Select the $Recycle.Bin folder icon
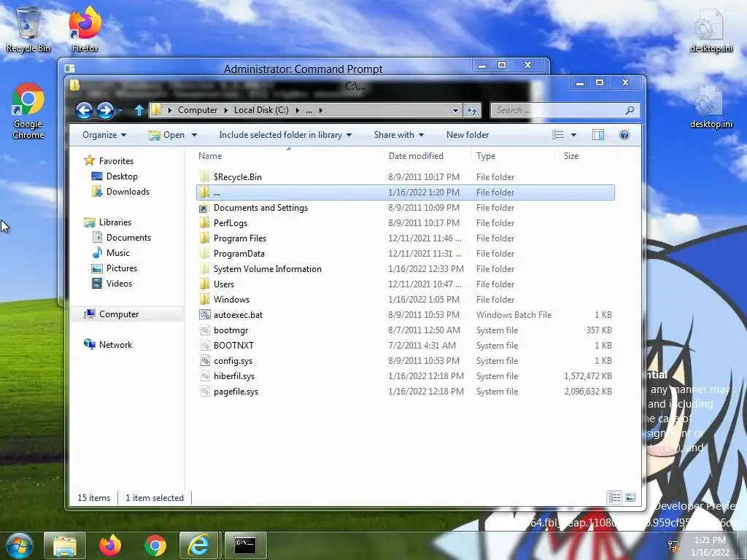The width and height of the screenshot is (747, 560). click(x=204, y=176)
